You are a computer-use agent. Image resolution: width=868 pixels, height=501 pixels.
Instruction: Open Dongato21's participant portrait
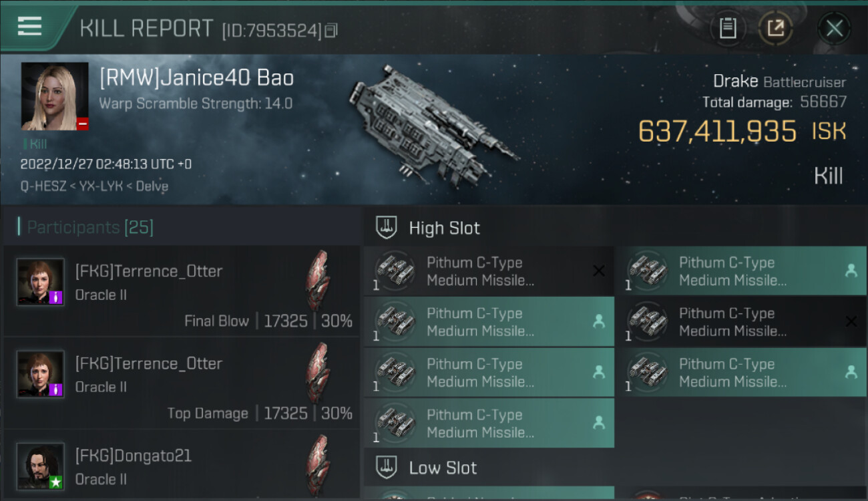[x=41, y=466]
